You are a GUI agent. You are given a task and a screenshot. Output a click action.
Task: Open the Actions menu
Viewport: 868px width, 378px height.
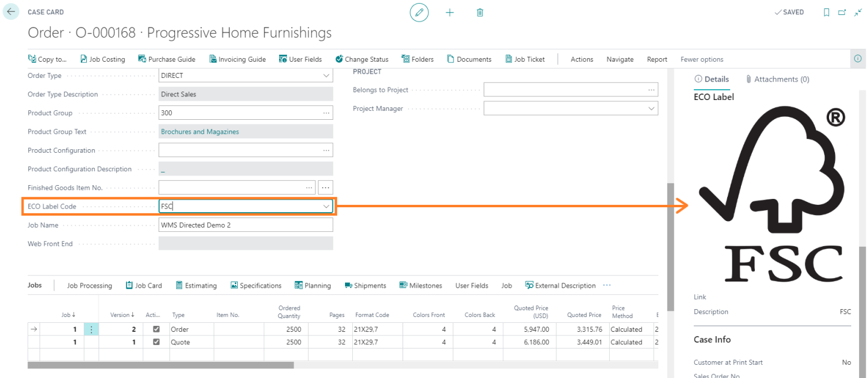[582, 59]
